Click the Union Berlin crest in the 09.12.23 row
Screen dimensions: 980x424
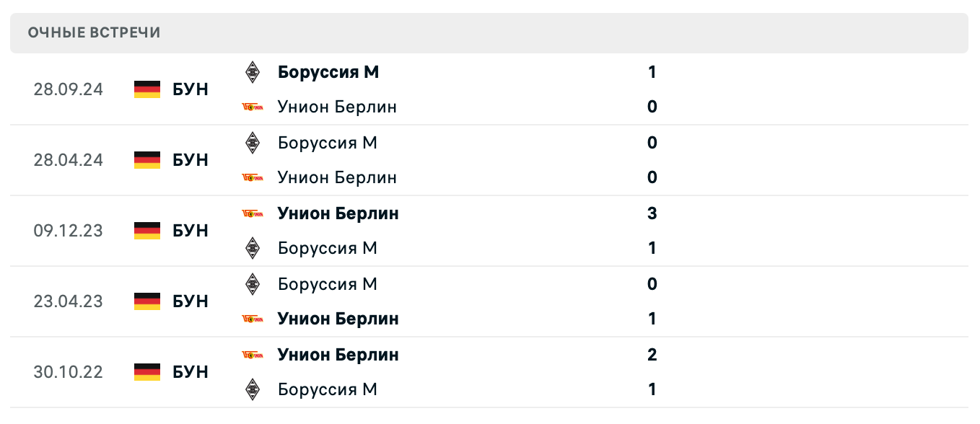253,213
